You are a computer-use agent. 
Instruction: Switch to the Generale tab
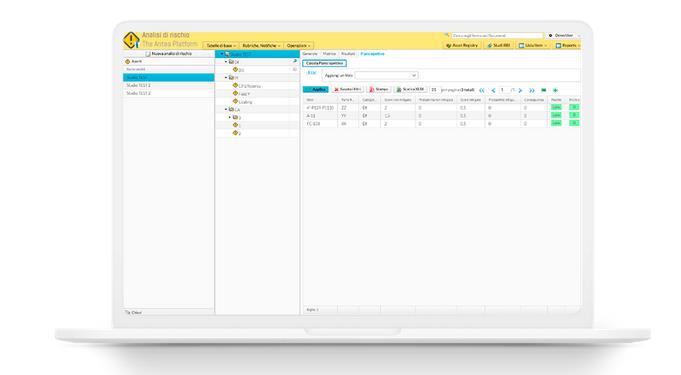click(310, 54)
